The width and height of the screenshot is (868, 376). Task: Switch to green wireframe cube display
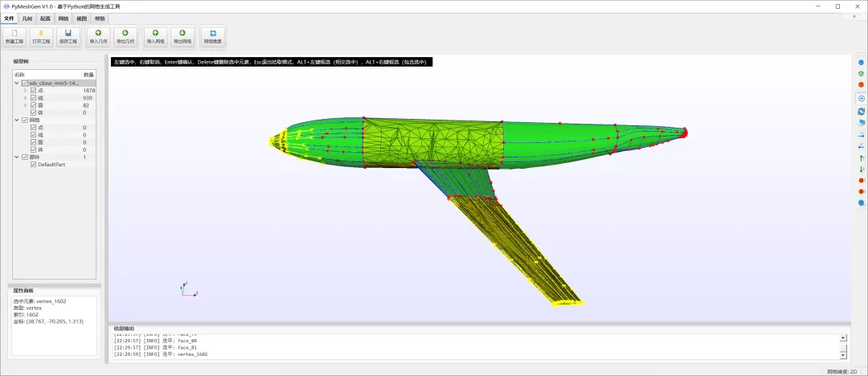tap(861, 74)
